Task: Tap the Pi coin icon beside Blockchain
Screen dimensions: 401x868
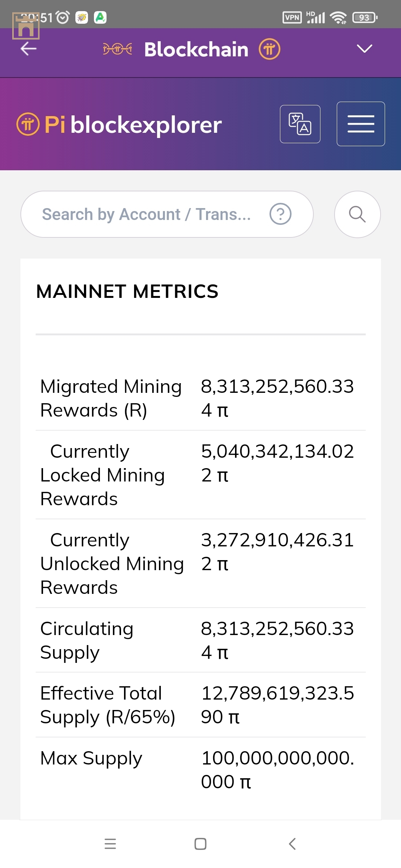Action: coord(269,49)
